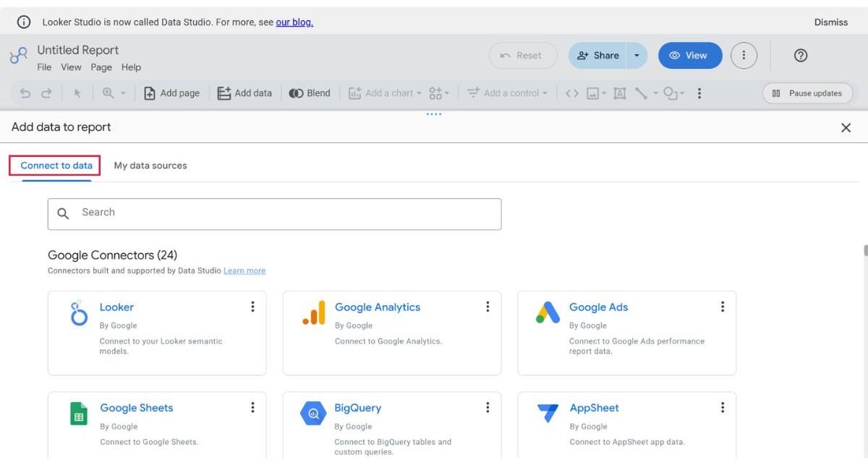Expand the Share options arrow
Image resolution: width=868 pixels, height=470 pixels.
(x=637, y=56)
